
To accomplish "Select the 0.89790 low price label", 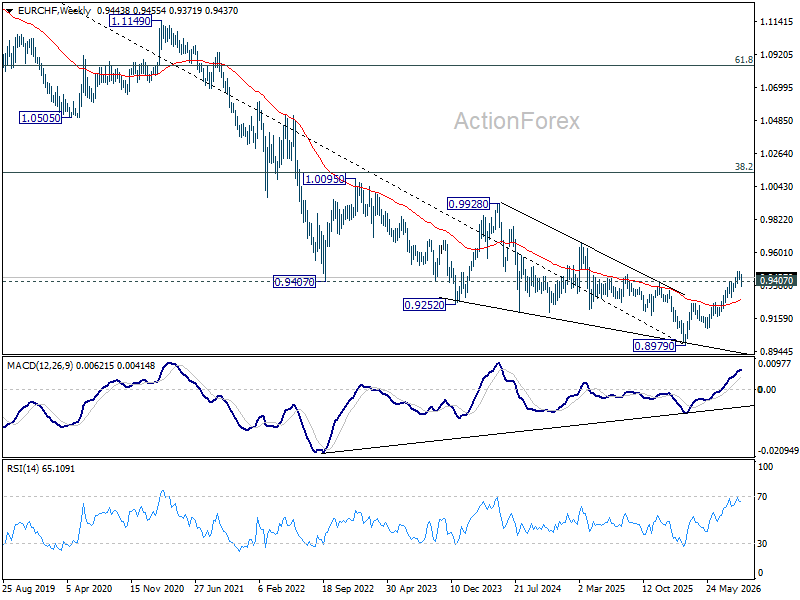I will (x=654, y=346).
